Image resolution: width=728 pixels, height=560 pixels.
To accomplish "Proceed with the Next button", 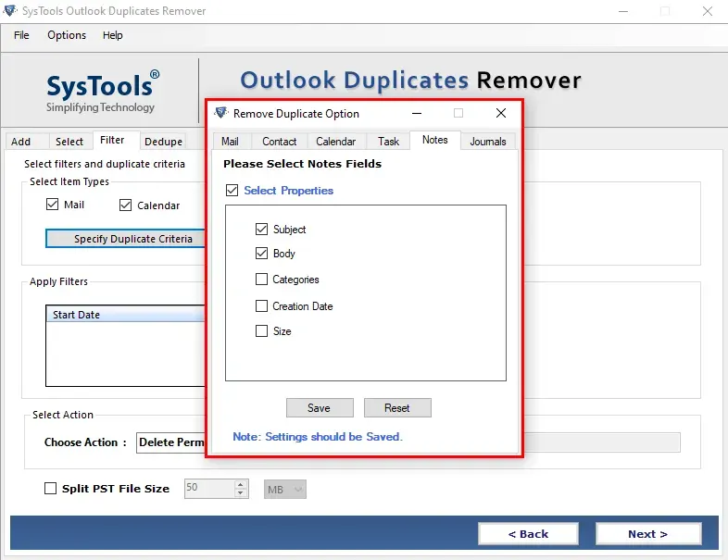I will (x=648, y=534).
